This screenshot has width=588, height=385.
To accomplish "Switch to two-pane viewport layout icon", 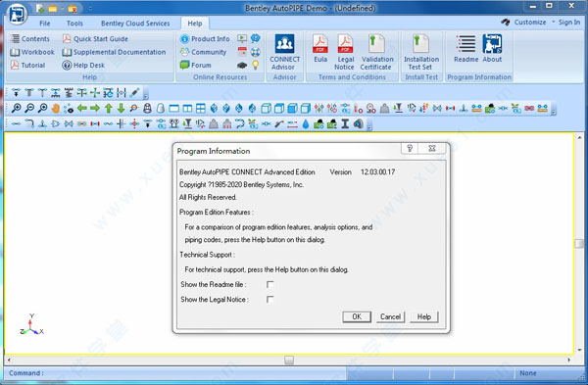I will (187, 109).
